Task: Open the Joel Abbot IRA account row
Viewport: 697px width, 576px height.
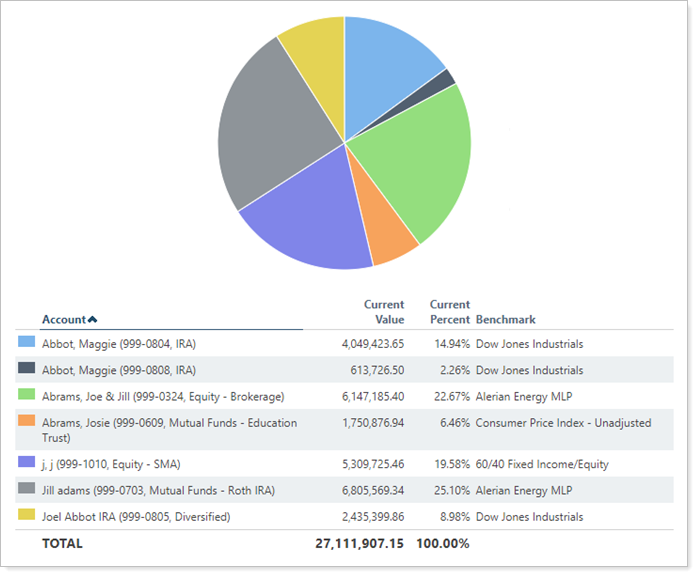Action: 136,516
